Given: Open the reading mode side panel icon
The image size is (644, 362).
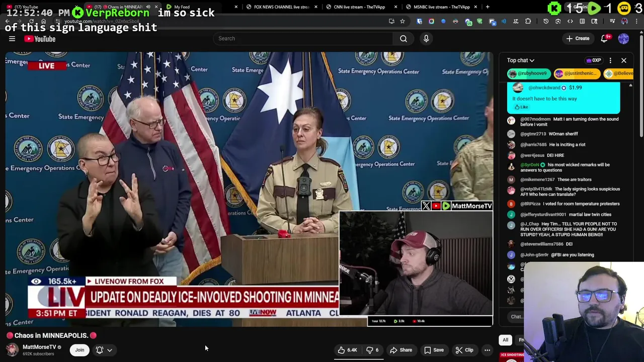Looking at the screenshot, I should point(582,21).
